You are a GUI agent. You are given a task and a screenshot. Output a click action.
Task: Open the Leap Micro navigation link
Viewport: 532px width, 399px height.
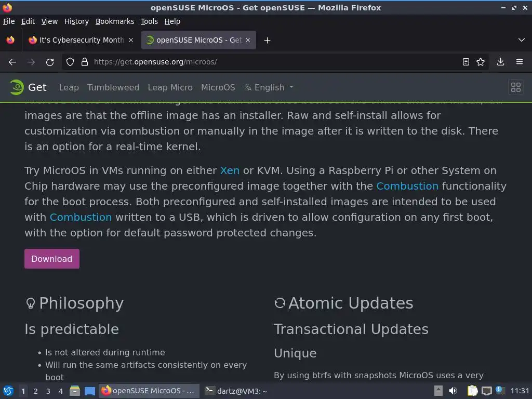[170, 87]
